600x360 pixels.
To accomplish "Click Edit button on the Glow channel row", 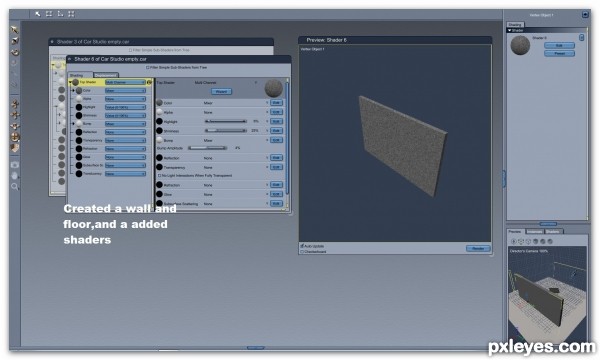I will (x=276, y=194).
